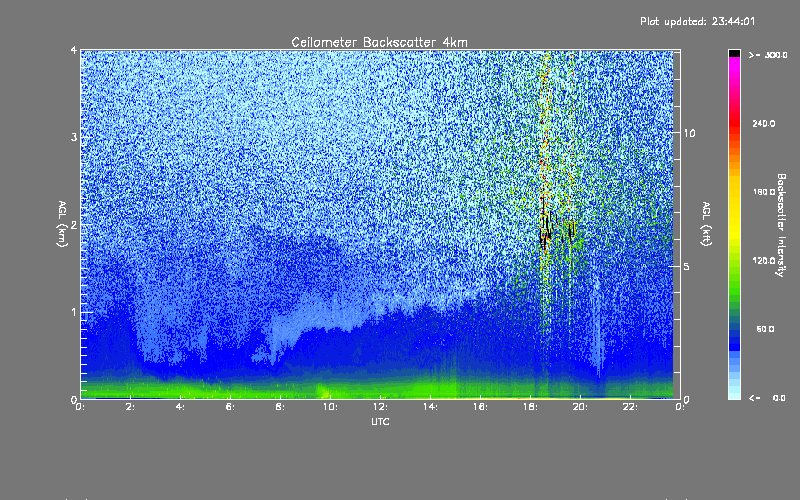The width and height of the screenshot is (800, 500).
Task: Click the 180.0 colorbar value
Action: point(764,192)
